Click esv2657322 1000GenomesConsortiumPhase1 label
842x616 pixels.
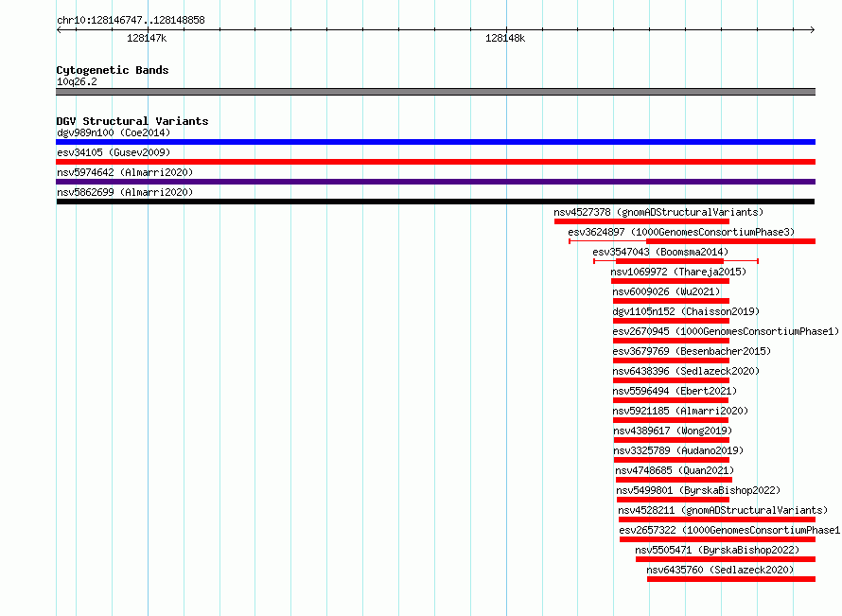(x=729, y=530)
